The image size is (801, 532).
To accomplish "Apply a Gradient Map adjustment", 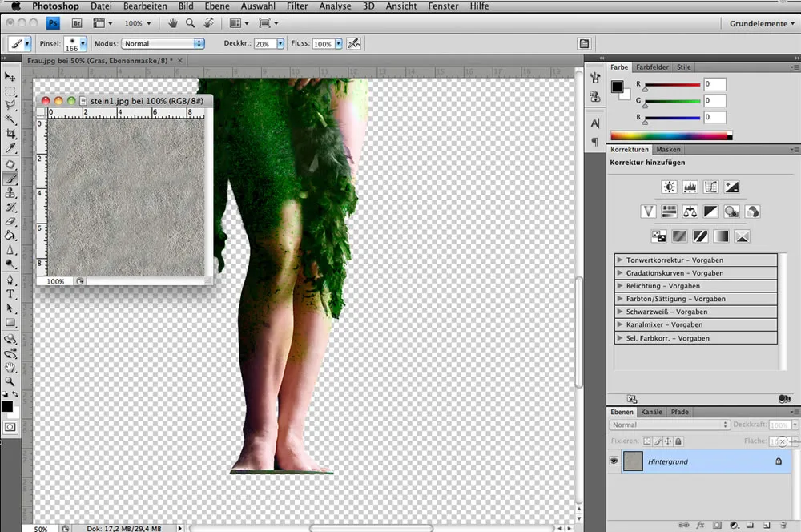I will (722, 236).
